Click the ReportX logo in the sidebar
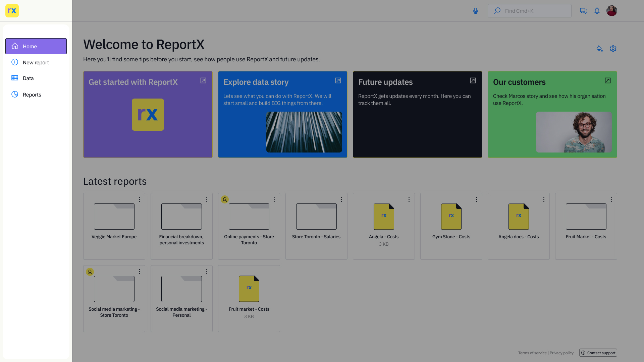The height and width of the screenshot is (362, 644). click(x=12, y=11)
